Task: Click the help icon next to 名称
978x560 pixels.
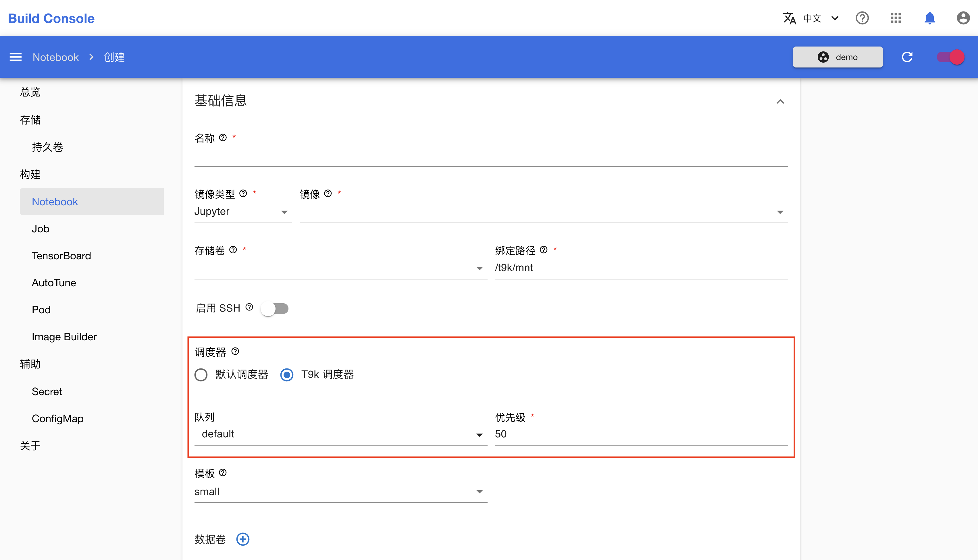Action: coord(223,138)
